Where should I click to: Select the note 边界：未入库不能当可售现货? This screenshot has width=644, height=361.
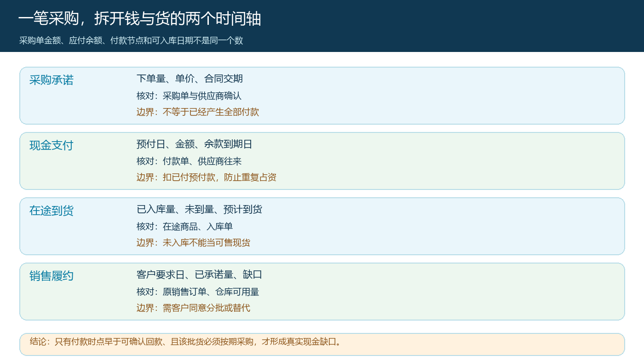click(x=194, y=242)
